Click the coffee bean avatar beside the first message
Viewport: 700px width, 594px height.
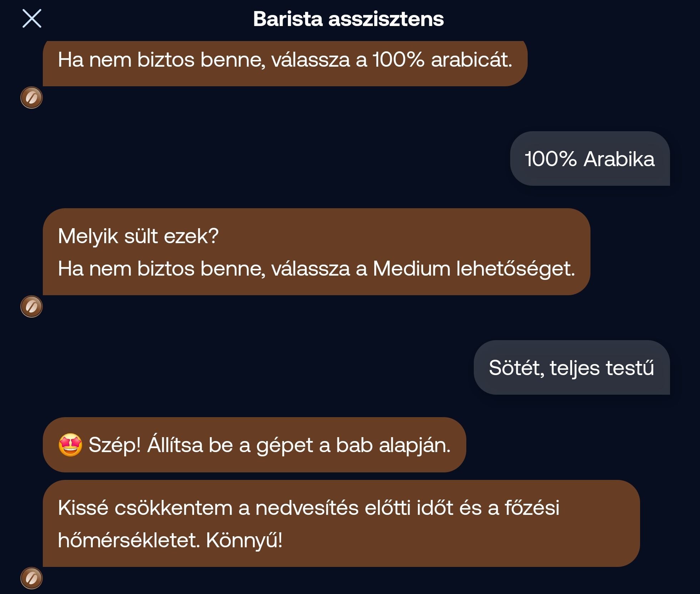click(x=31, y=97)
